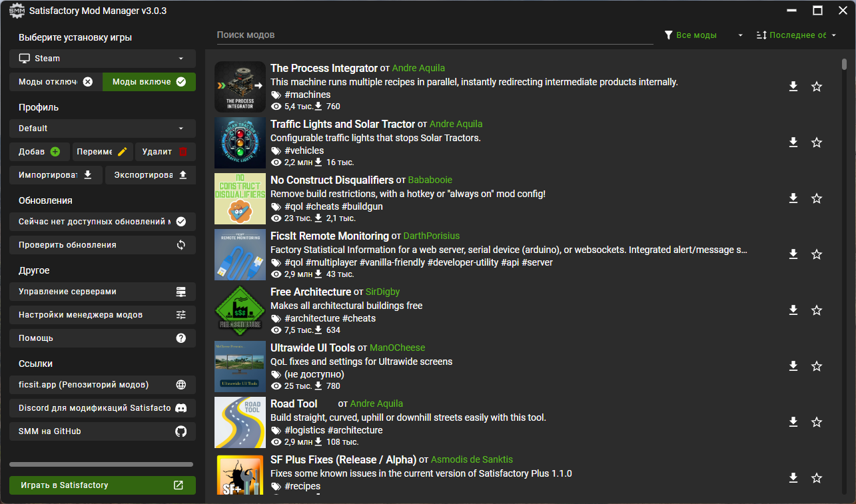Download FicsIt Remote Monitoring mod
This screenshot has width=856, height=504.
(x=793, y=254)
